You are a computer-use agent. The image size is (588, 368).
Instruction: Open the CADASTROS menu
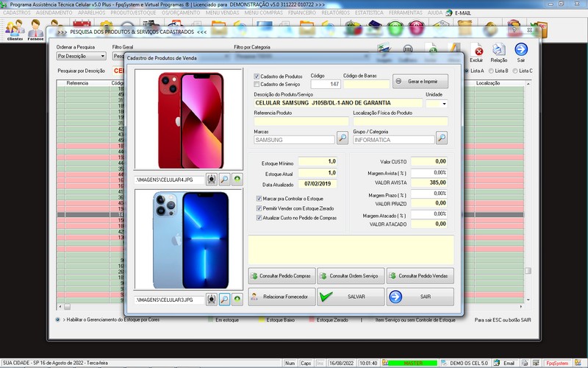click(x=17, y=13)
